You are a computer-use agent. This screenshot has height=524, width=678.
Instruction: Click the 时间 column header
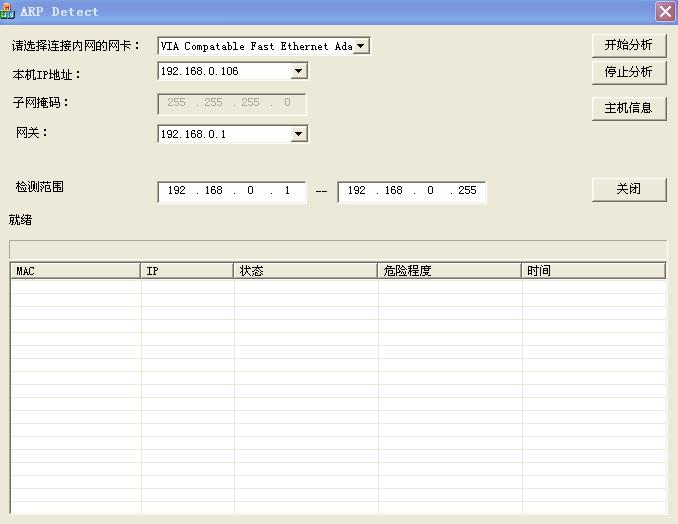(x=593, y=271)
